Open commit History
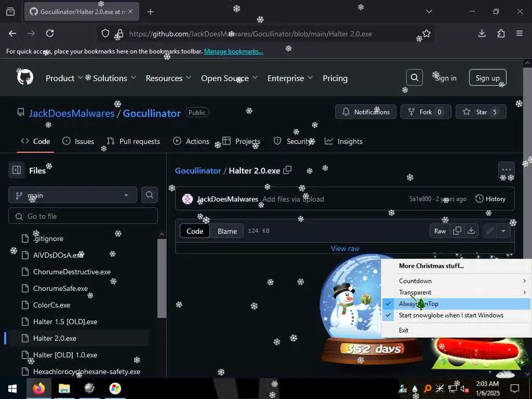532x399 pixels. (x=490, y=199)
